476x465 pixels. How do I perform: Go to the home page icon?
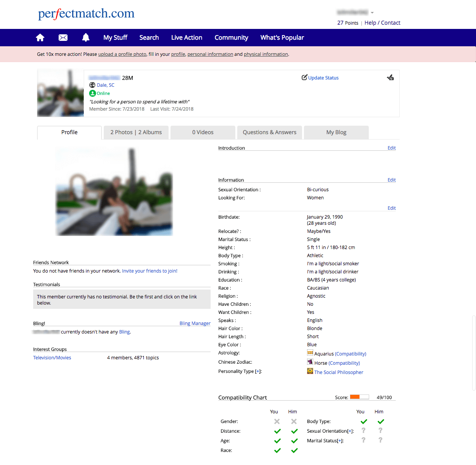[x=40, y=37]
